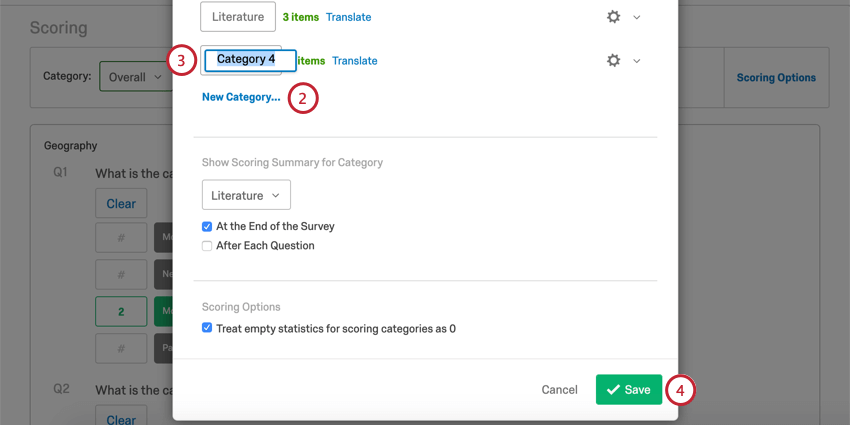Screen dimensions: 850x425
Task: Click the Clear button under Q1
Action: coord(121,204)
